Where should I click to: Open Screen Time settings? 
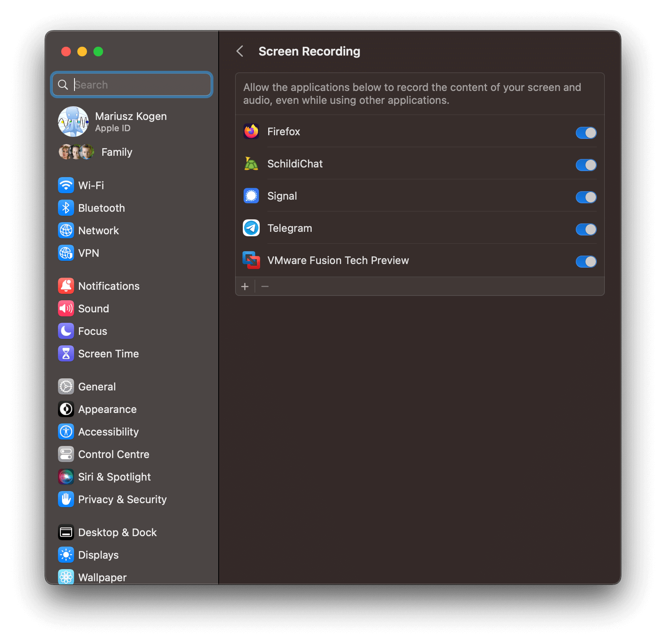pos(108,354)
